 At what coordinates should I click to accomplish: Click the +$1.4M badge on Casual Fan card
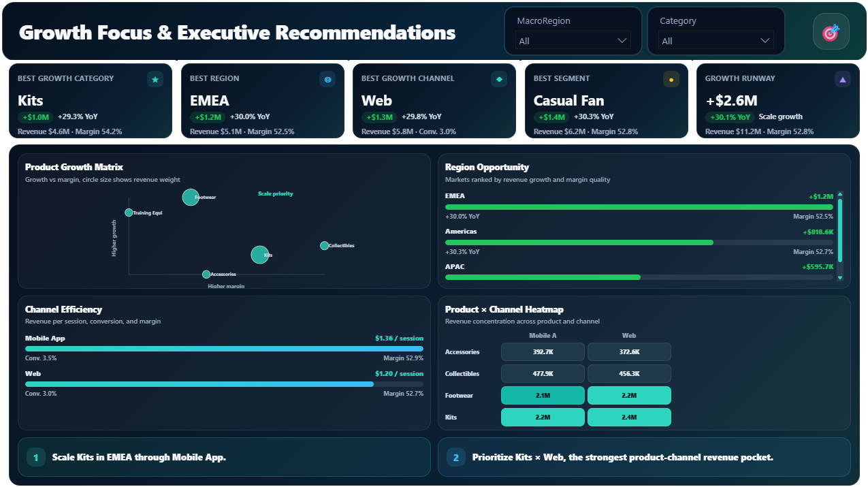click(x=551, y=117)
